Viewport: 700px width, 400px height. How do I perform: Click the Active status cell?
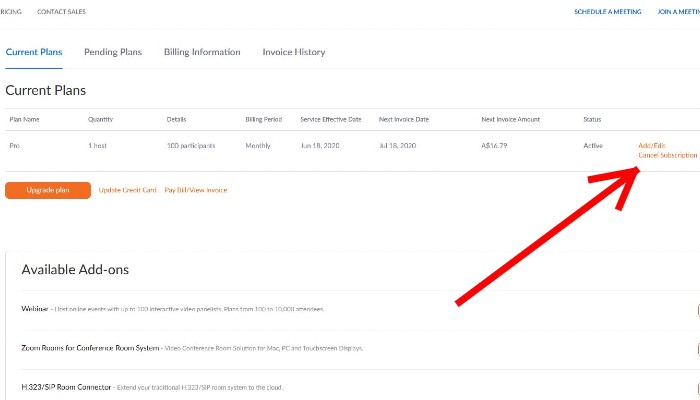[593, 146]
